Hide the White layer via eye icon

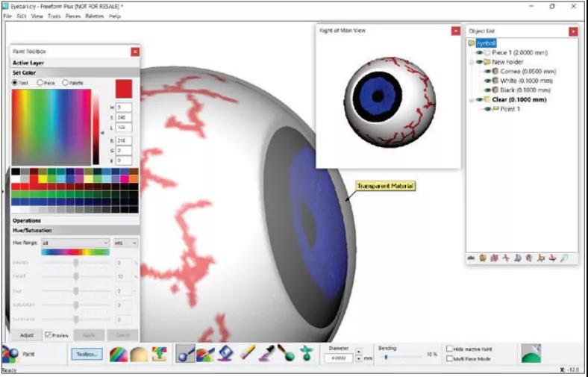tap(488, 81)
